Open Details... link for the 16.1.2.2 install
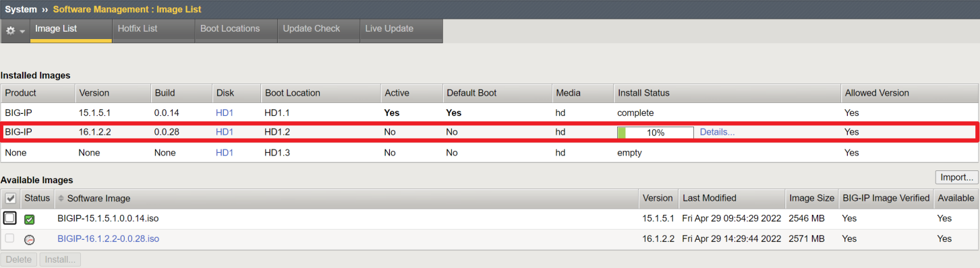This screenshot has height=268, width=980. tap(717, 132)
